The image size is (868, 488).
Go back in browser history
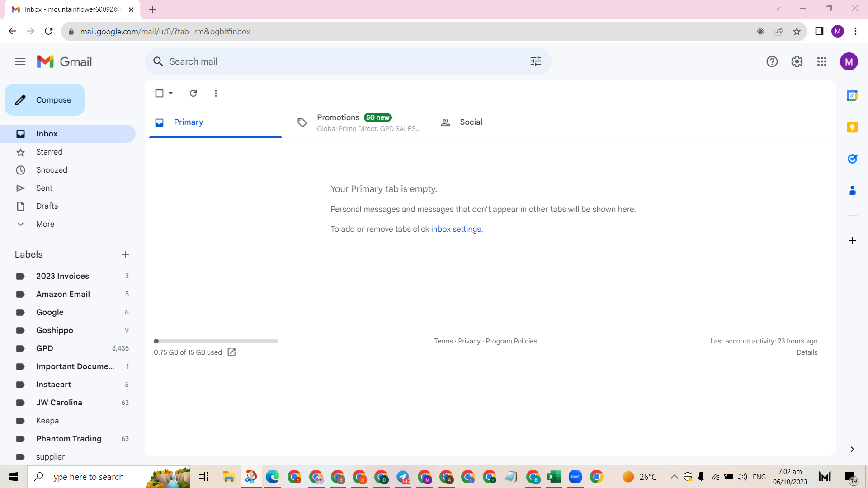13,31
